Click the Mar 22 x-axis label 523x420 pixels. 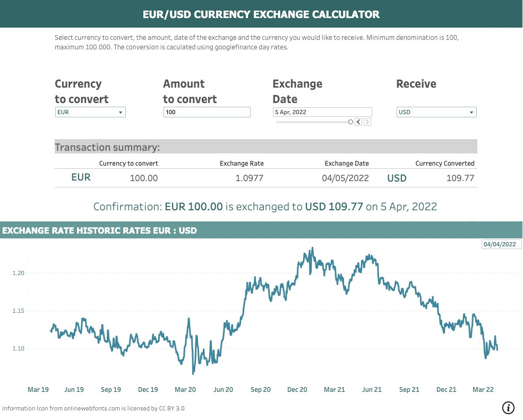point(483,390)
